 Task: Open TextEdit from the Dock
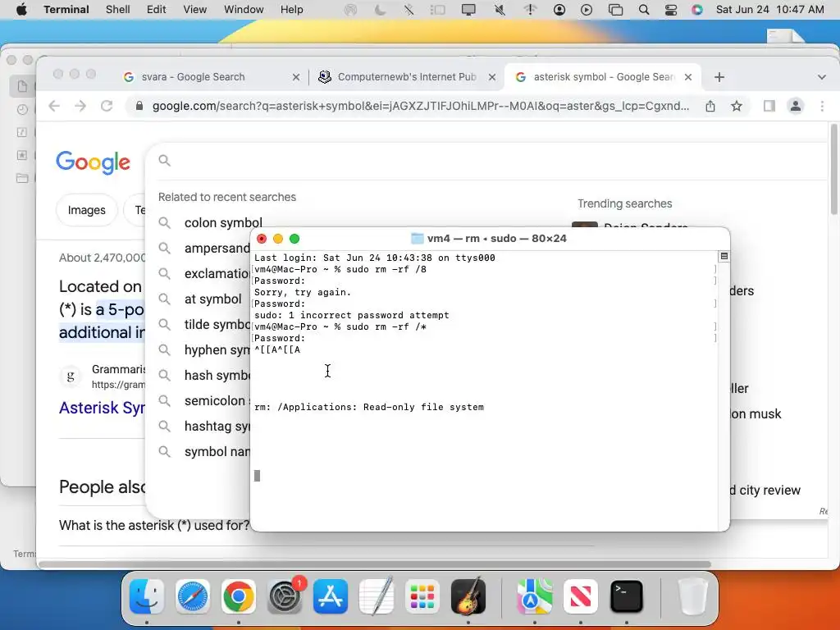[x=377, y=596]
